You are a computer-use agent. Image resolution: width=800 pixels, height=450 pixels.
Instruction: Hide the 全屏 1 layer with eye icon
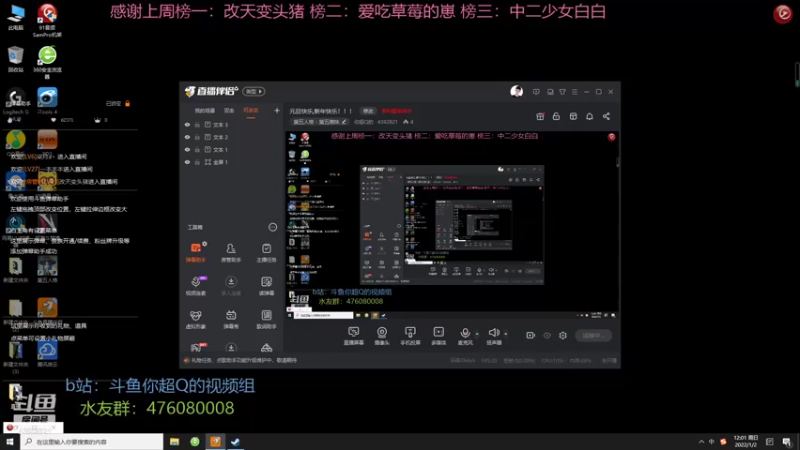(187, 162)
